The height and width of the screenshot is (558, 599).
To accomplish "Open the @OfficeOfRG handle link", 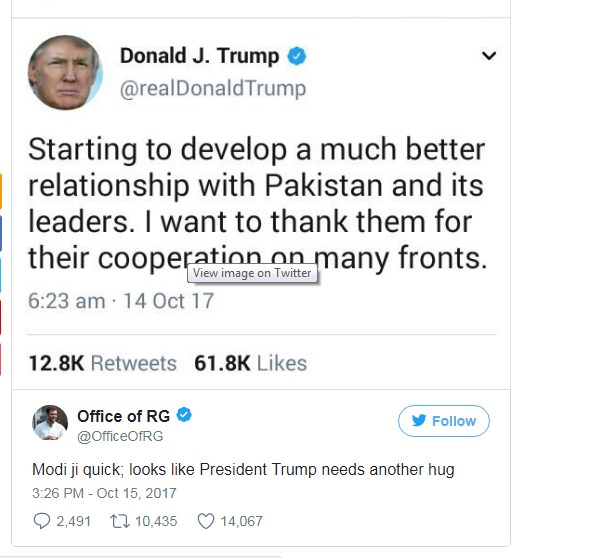I will point(120,436).
